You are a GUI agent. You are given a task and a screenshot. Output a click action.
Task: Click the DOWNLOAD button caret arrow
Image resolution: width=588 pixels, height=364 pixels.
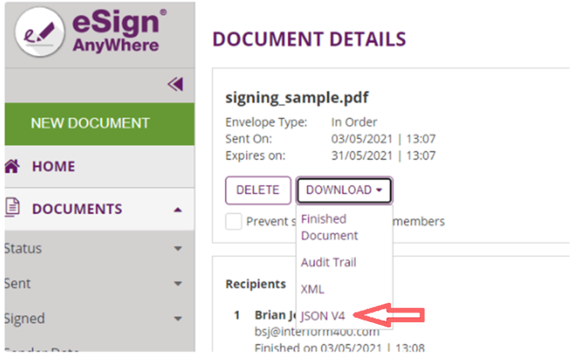[379, 190]
